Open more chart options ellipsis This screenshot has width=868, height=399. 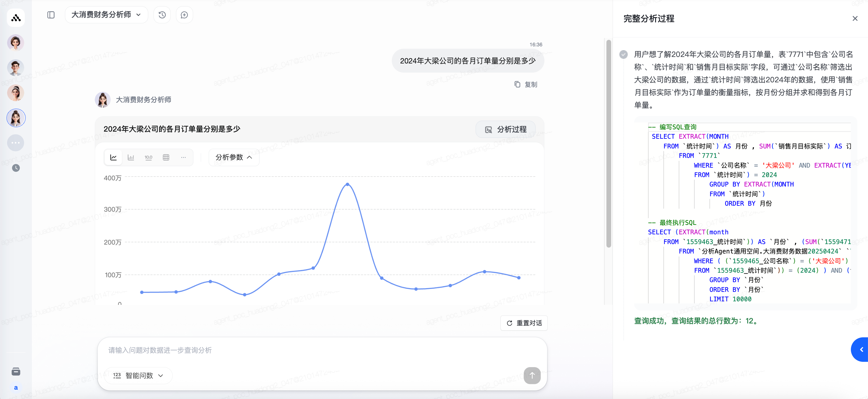(x=183, y=157)
